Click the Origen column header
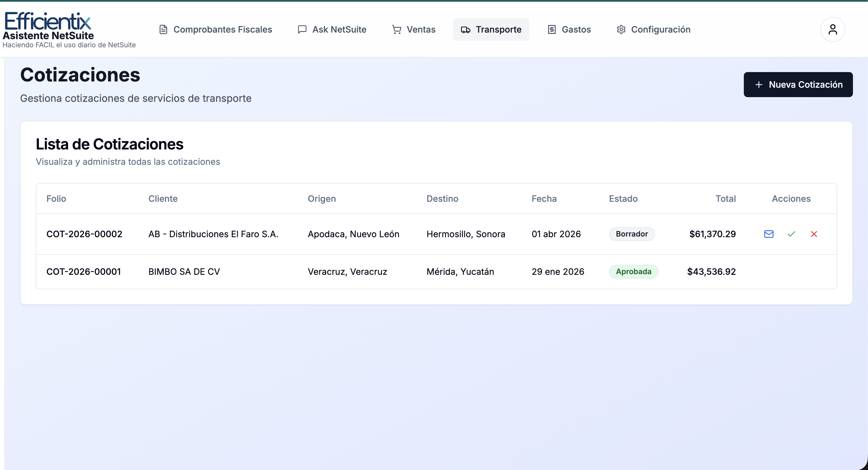The height and width of the screenshot is (470, 868). 322,199
